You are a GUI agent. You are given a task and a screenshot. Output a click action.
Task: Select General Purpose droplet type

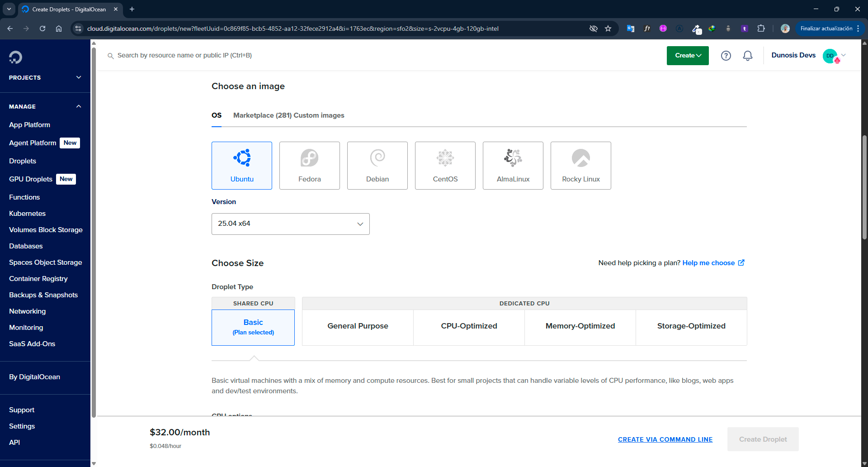358,326
